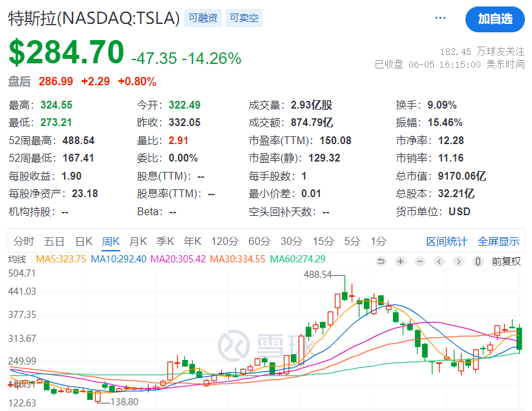Switch to 30分 tab
Viewport: 532px width, 411px height.
[292, 242]
